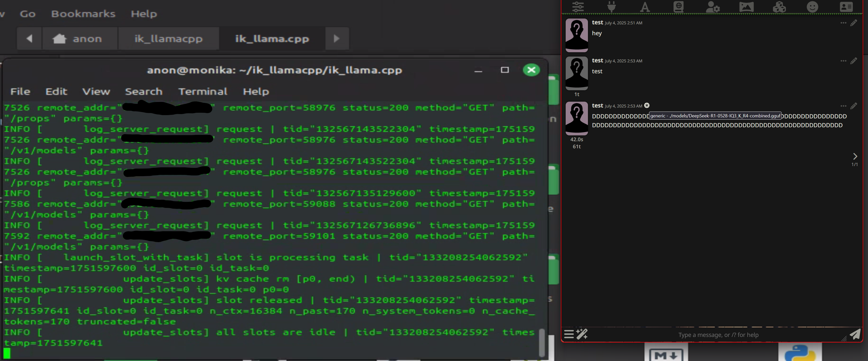868x361 pixels.
Task: Click terminal window title anon@monika
Action: click(x=274, y=70)
